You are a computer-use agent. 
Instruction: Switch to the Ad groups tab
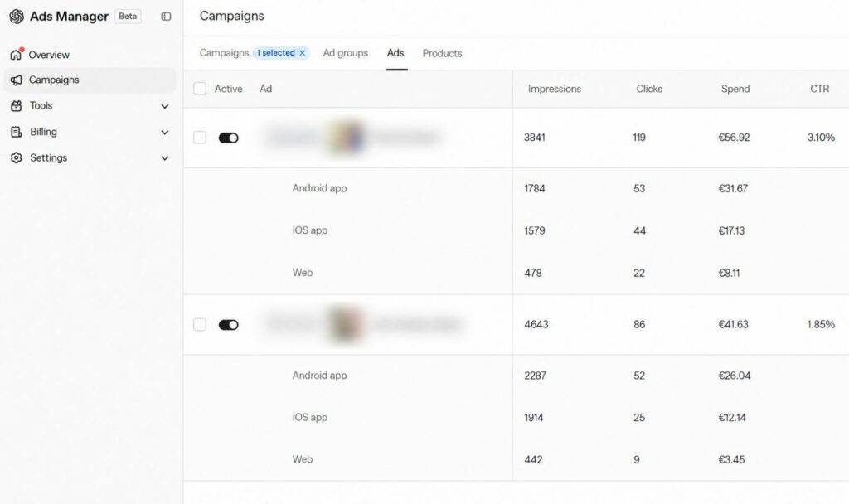pyautogui.click(x=346, y=53)
